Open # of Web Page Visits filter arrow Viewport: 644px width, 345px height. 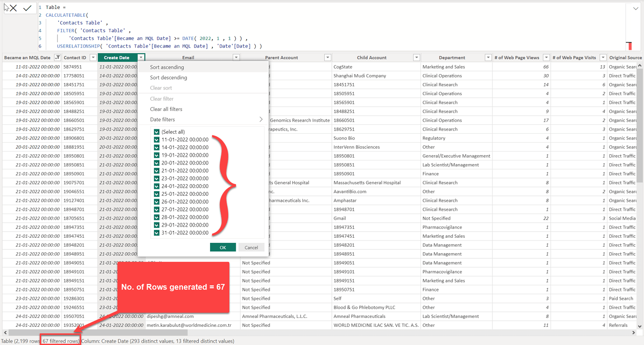[x=603, y=58]
